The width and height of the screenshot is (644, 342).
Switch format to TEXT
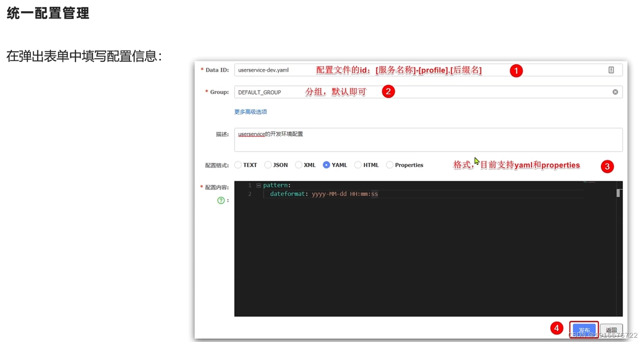point(238,165)
